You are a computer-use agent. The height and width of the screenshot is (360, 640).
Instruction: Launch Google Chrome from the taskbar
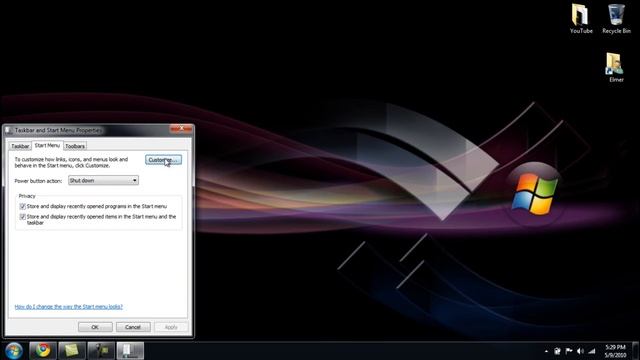43,351
